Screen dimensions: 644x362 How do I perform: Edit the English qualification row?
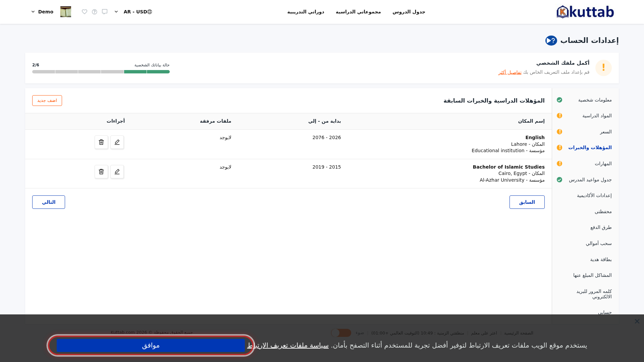point(117,142)
